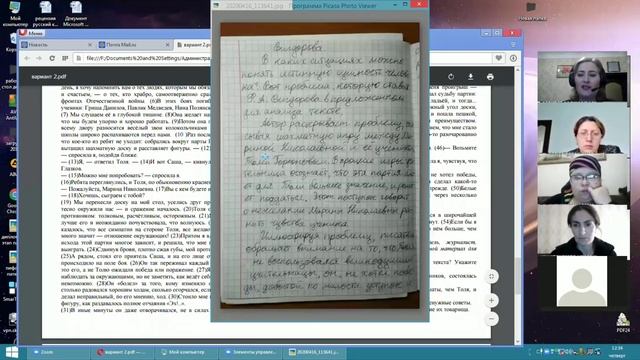The width and height of the screenshot is (640, 360).
Task: Open the Opera Menu button
Action: click(32, 33)
